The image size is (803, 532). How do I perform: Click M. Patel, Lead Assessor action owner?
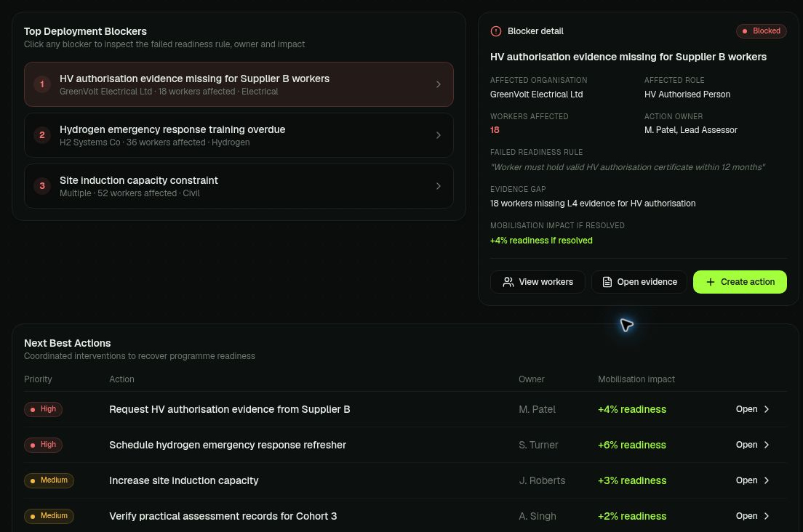coord(691,130)
